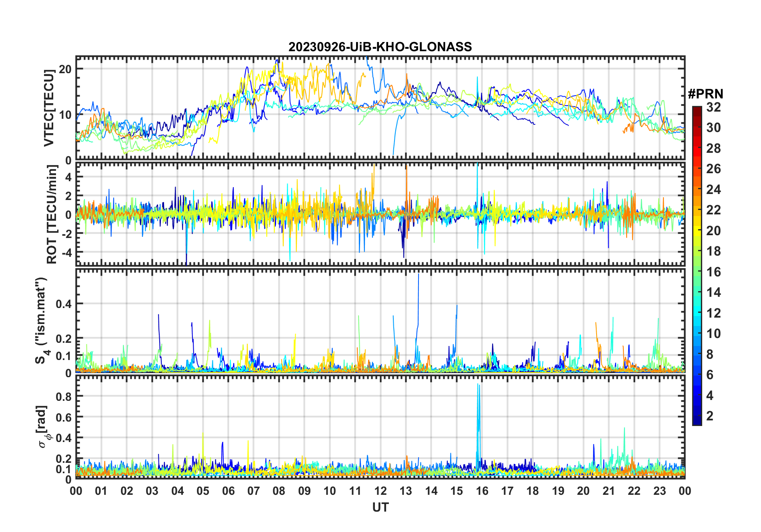The width and height of the screenshot is (761, 532).
Task: Click the colorbar tick label 32
Action: point(713,107)
